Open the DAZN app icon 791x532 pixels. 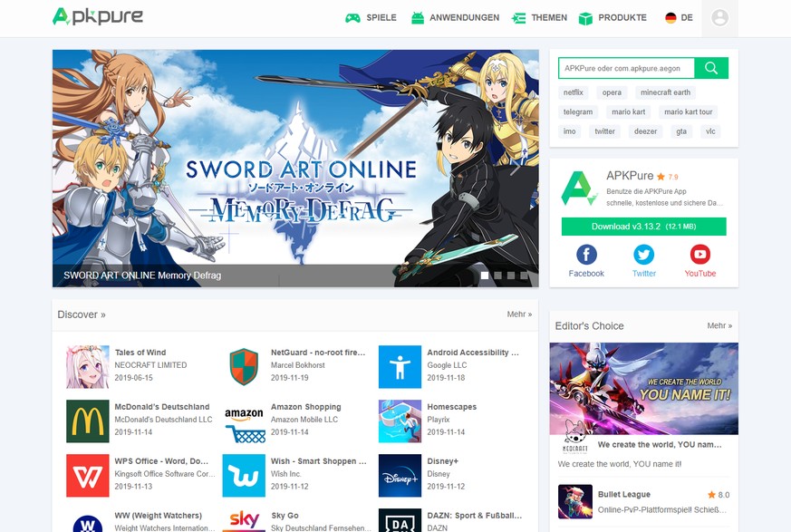click(x=400, y=520)
